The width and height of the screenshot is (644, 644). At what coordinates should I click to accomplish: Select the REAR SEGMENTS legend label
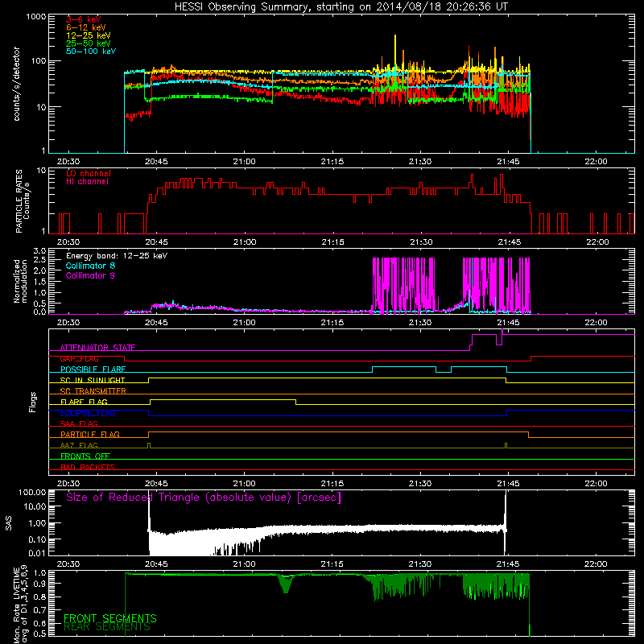pyautogui.click(x=107, y=627)
